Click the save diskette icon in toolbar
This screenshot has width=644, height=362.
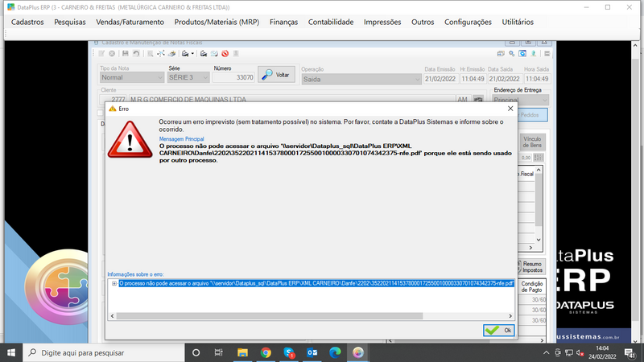tap(126, 53)
